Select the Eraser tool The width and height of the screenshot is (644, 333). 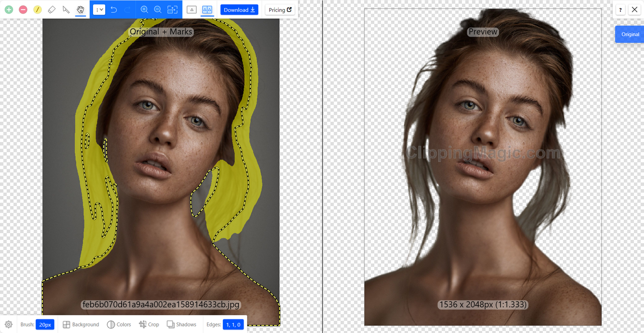52,10
